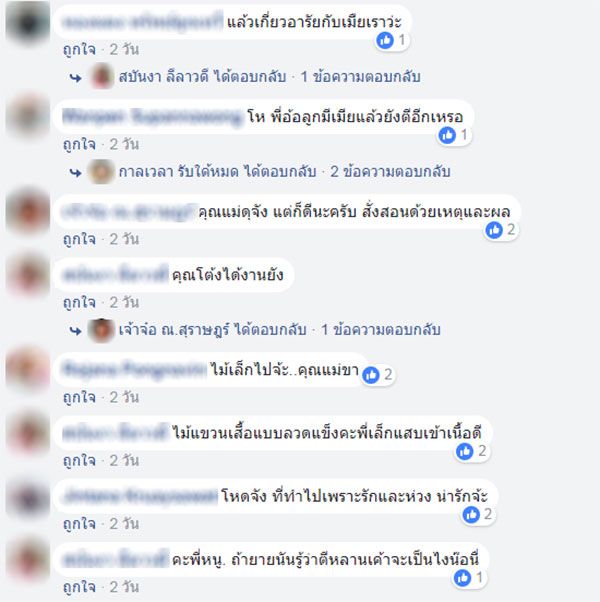Click like reaction icon on "โห พี่อ้อลูกมีเมียแล้ว" comment
The width and height of the screenshot is (600, 602).
pyautogui.click(x=447, y=135)
